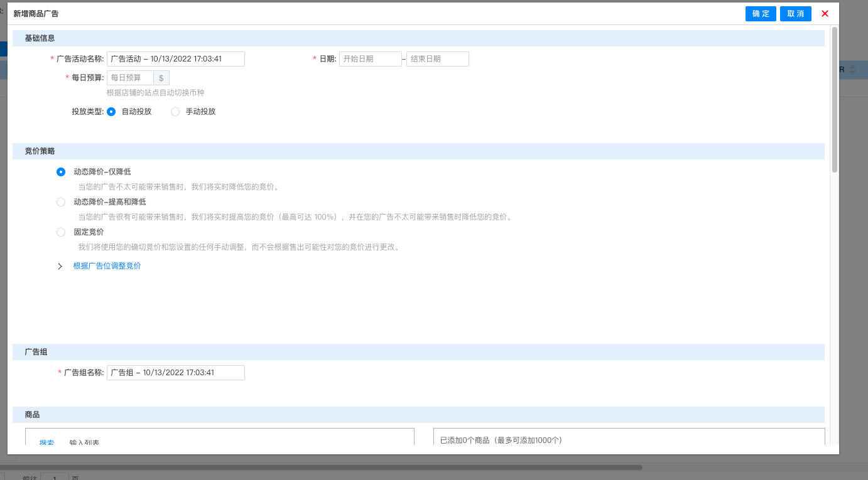Close dialog with the red X icon

pos(825,14)
